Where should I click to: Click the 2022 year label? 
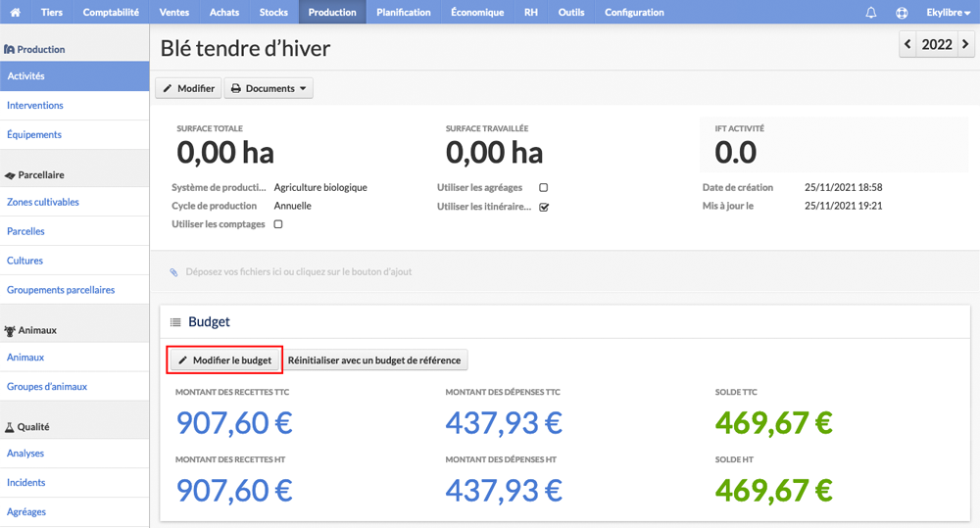tap(937, 44)
